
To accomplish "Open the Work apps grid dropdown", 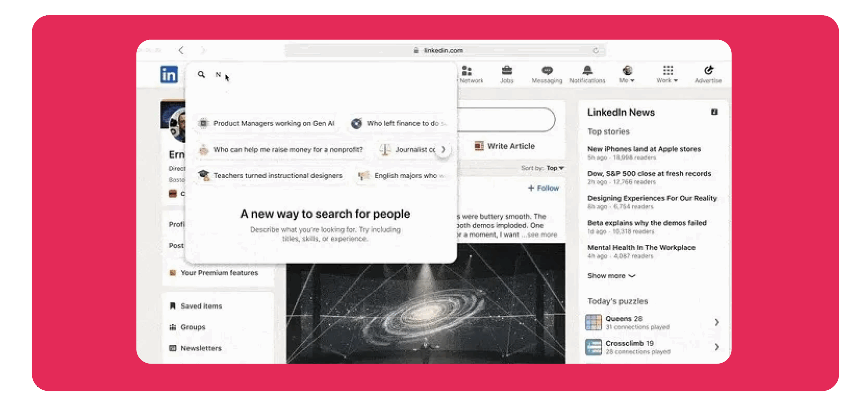I will [x=667, y=75].
